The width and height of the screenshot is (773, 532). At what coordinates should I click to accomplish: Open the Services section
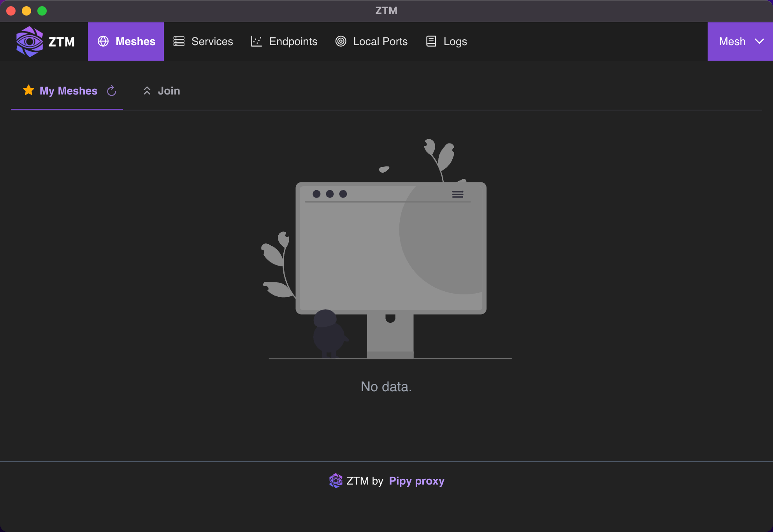click(212, 42)
